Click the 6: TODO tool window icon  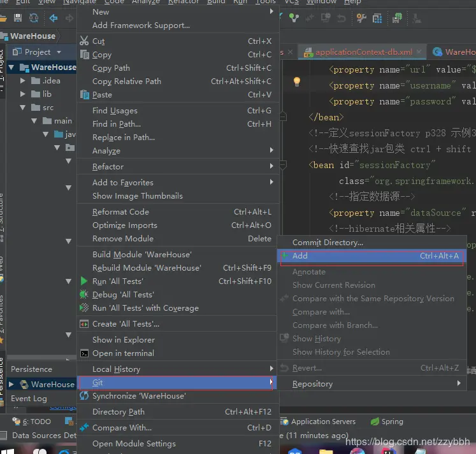pos(16,422)
